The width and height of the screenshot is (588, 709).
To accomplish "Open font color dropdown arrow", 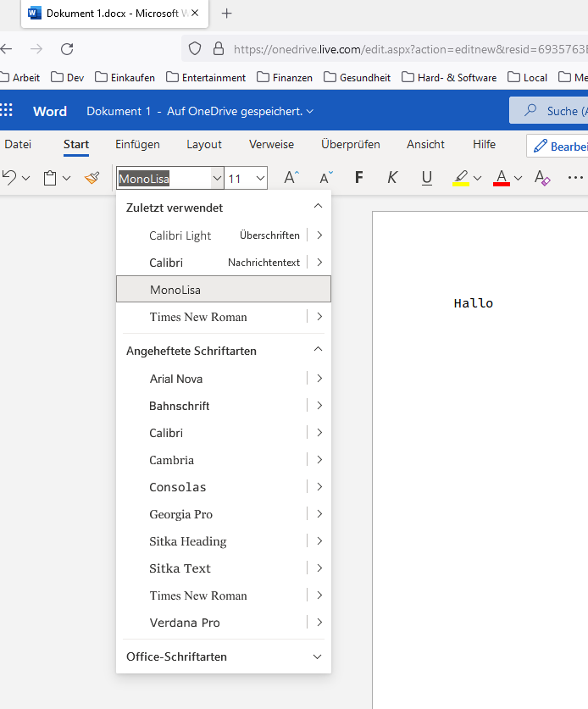I will coord(519,178).
